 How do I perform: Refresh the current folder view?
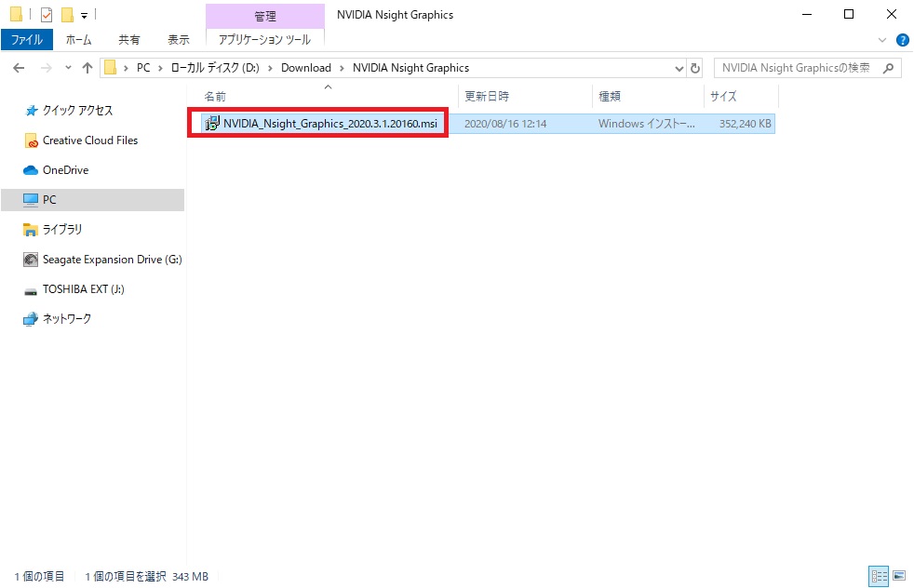(695, 68)
